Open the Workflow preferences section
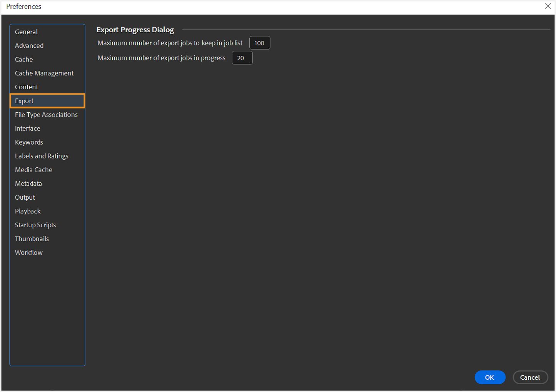The width and height of the screenshot is (556, 392). [28, 252]
